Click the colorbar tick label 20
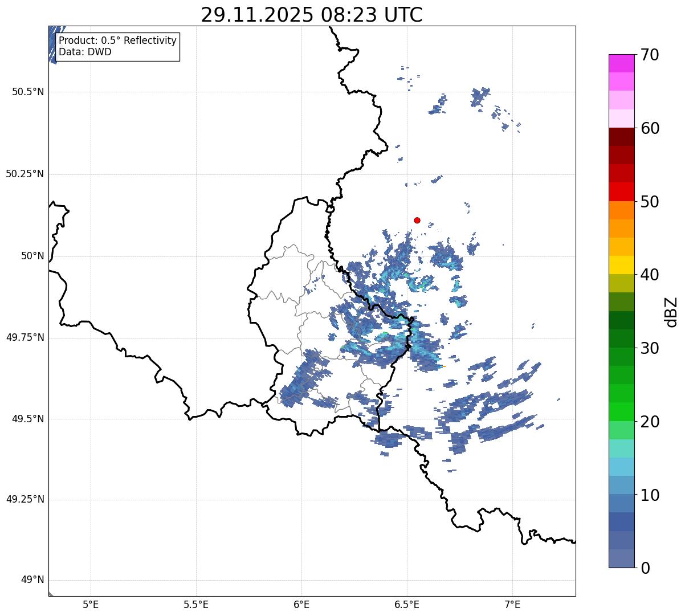 [x=650, y=422]
